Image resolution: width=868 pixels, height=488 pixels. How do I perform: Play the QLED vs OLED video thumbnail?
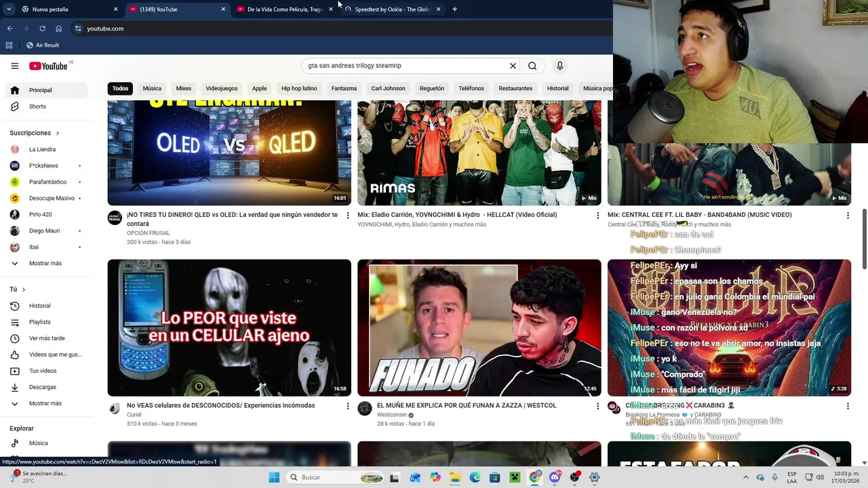pos(229,152)
